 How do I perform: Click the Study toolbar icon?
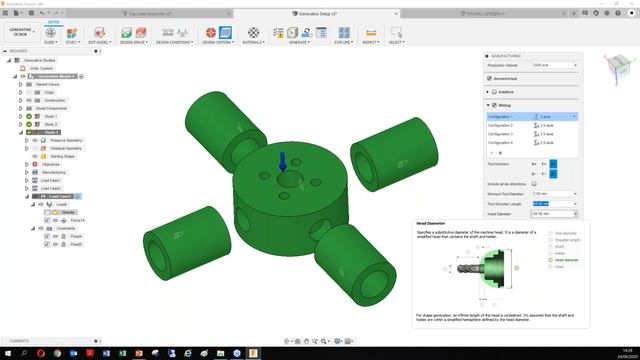[x=72, y=33]
